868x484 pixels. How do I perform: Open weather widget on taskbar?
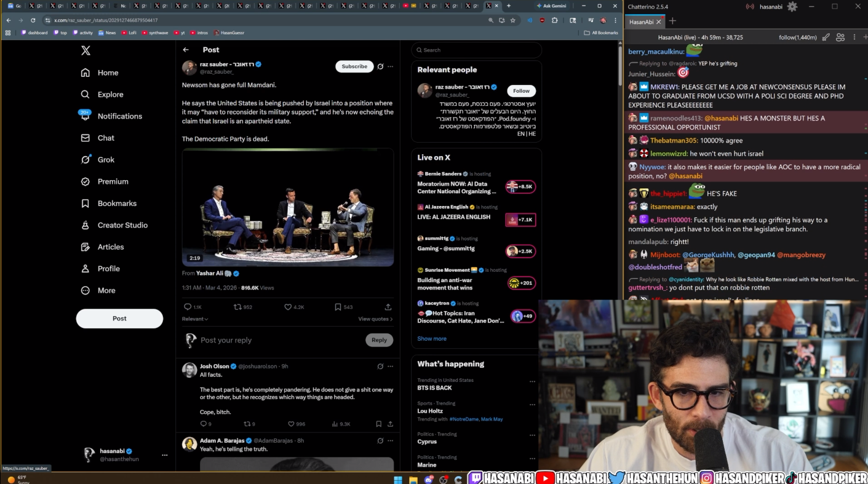click(x=18, y=479)
